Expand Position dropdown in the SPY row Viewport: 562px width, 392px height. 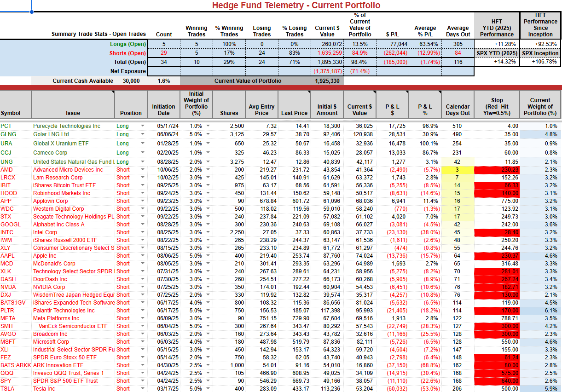point(142,381)
